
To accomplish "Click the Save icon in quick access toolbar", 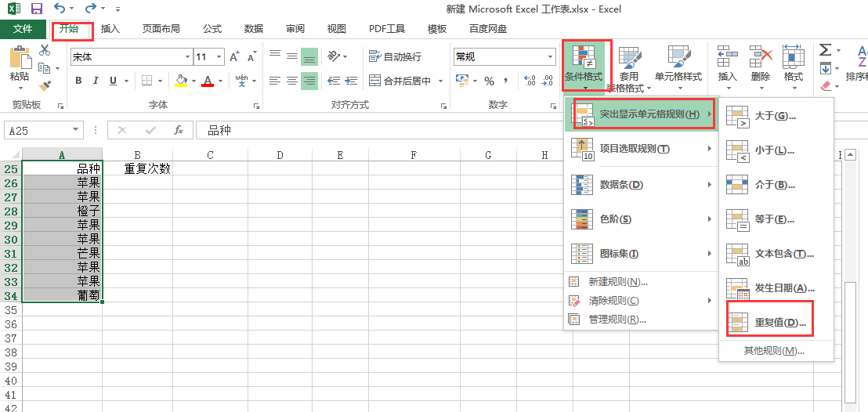I will (x=37, y=9).
